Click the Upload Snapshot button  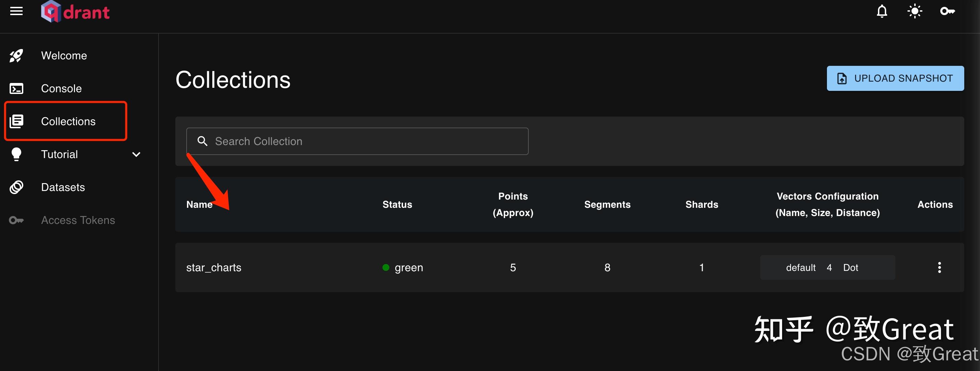895,79
